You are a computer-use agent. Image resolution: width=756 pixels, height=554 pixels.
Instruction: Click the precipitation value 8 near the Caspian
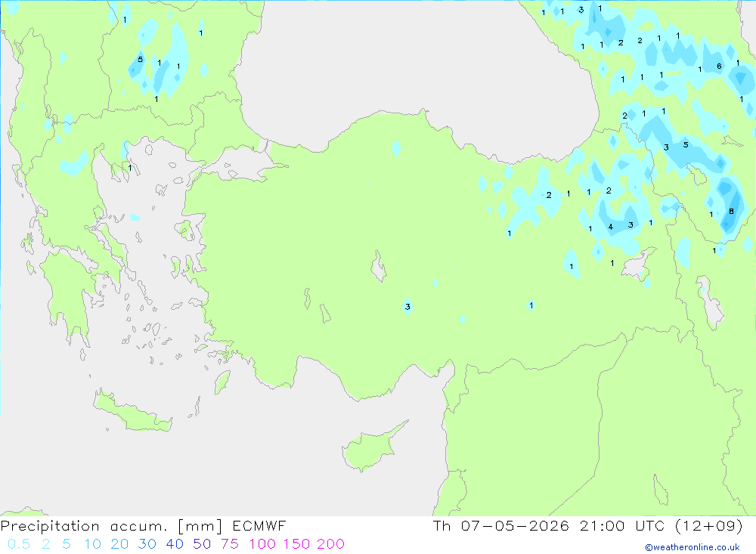tap(731, 211)
